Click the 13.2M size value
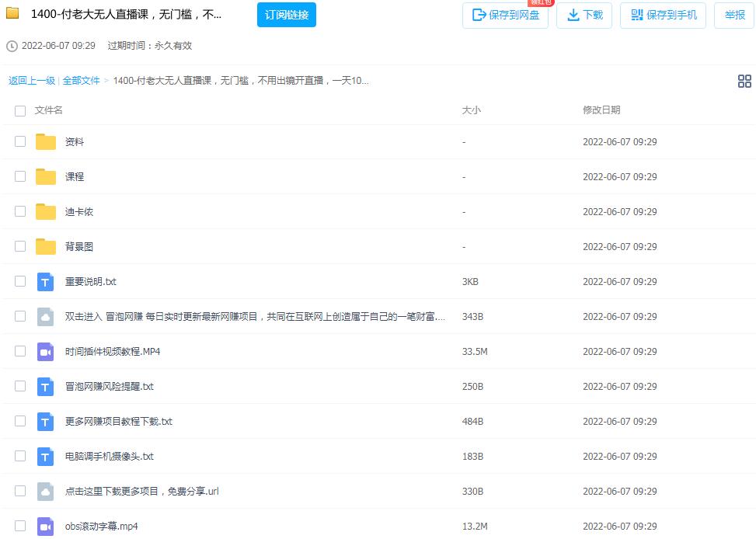This screenshot has height=539, width=756. coord(475,527)
